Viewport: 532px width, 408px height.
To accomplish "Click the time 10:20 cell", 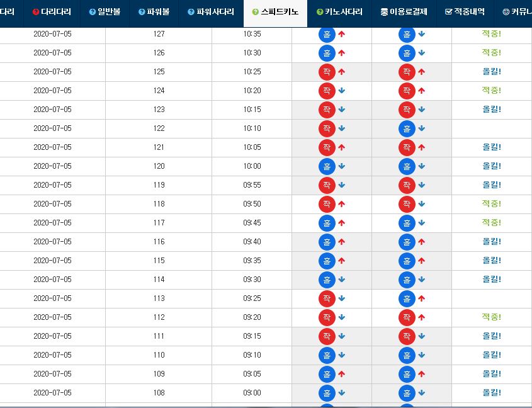I will (252, 91).
